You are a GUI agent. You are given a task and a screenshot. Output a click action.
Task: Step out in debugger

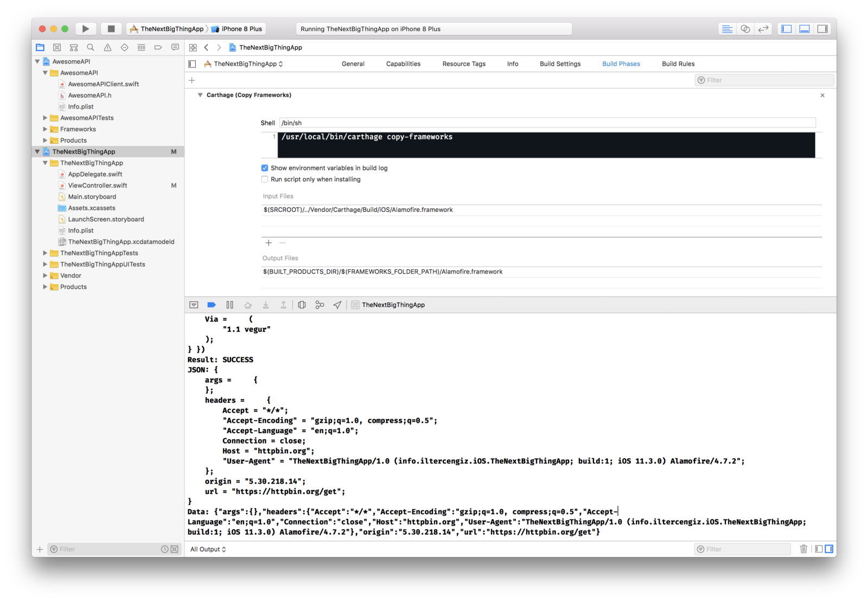coord(283,305)
